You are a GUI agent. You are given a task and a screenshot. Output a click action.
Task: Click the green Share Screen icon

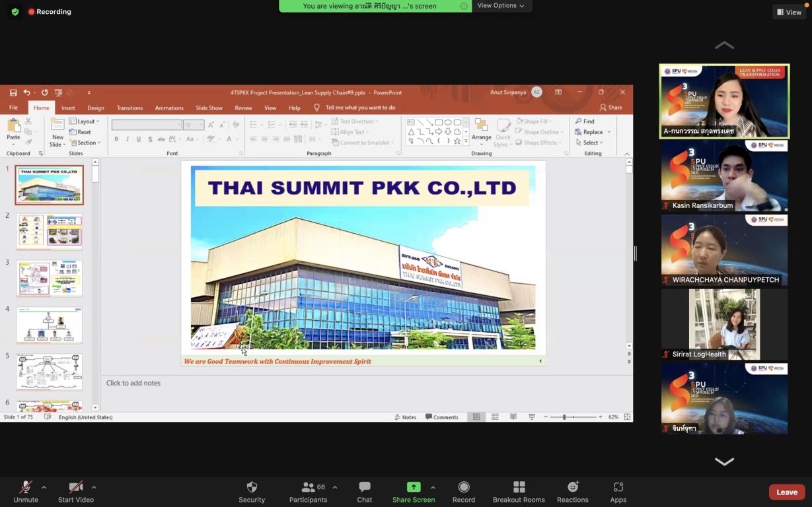point(414,487)
